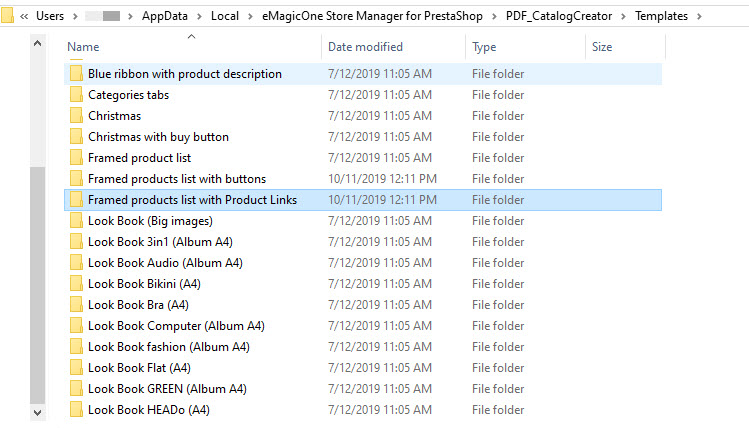The image size is (749, 428).
Task: Select the Christmas folder icon
Action: [x=76, y=116]
